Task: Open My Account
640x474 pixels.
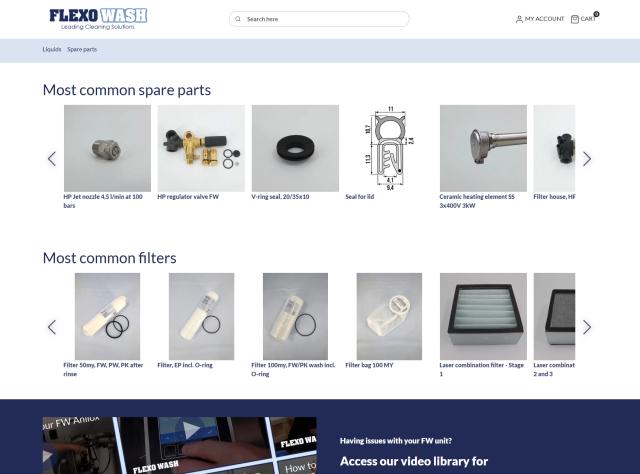Action: (x=540, y=19)
